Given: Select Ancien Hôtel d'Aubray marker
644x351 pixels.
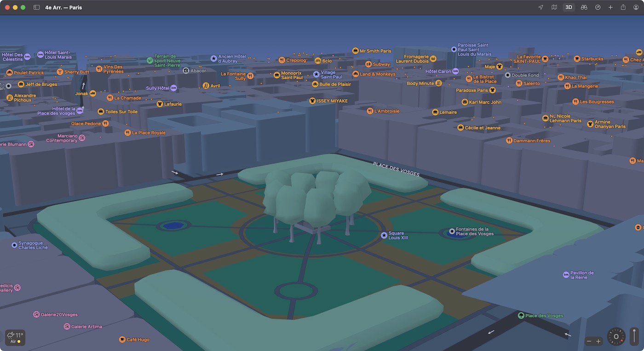Looking at the screenshot, I should [x=213, y=58].
